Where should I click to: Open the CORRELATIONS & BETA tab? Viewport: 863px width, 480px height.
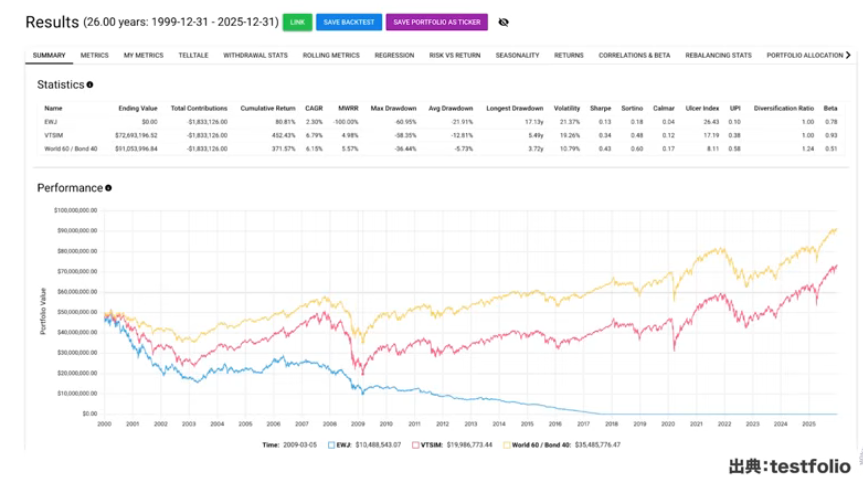[634, 56]
